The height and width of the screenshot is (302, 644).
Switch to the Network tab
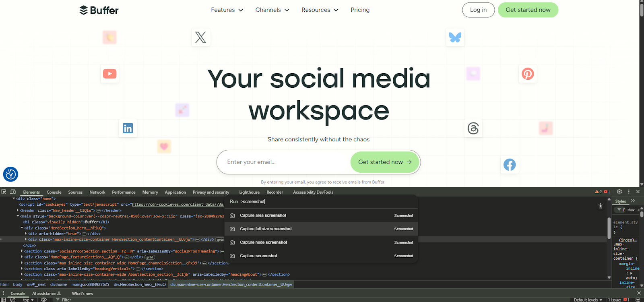[x=97, y=192]
